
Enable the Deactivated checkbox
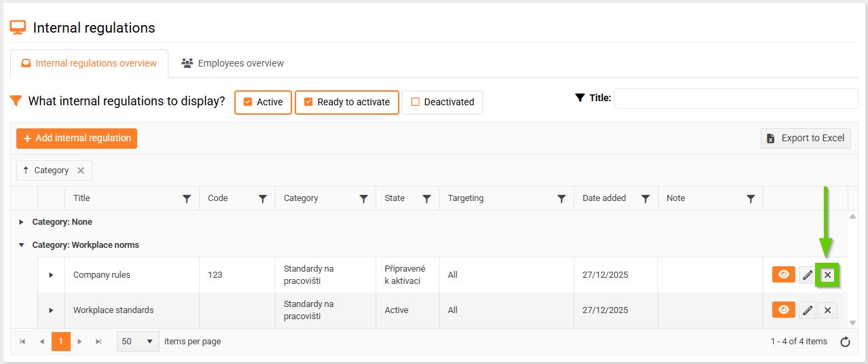(415, 103)
